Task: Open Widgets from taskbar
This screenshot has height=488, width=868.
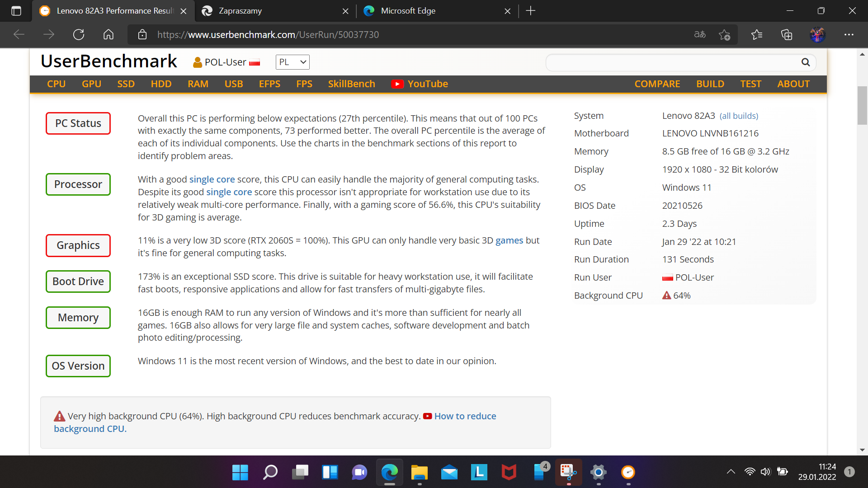Action: (x=330, y=473)
